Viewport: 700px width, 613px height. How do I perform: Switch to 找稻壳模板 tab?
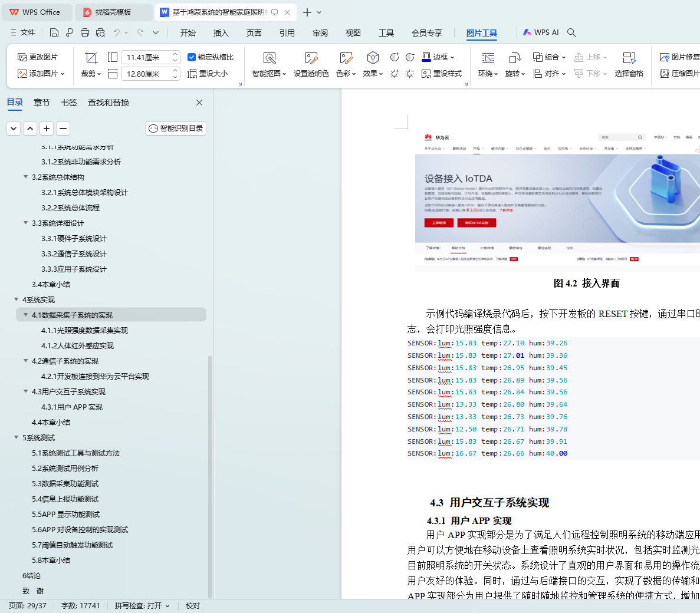click(x=113, y=12)
